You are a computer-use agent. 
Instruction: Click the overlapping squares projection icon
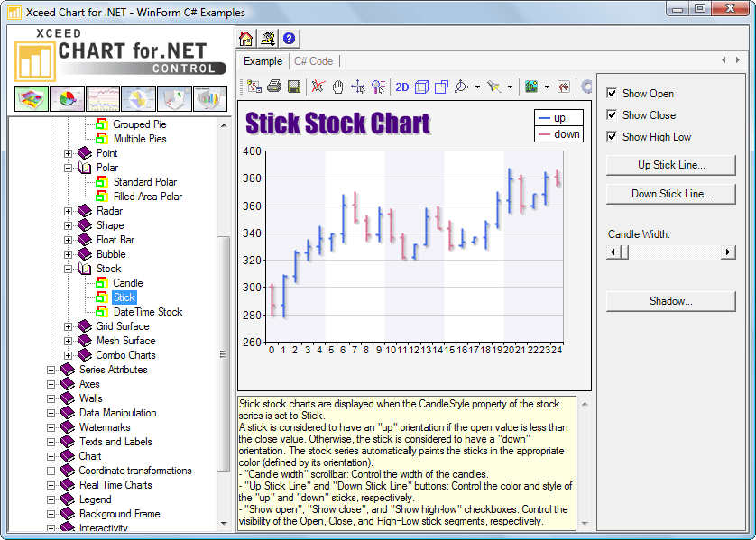pyautogui.click(x=442, y=87)
